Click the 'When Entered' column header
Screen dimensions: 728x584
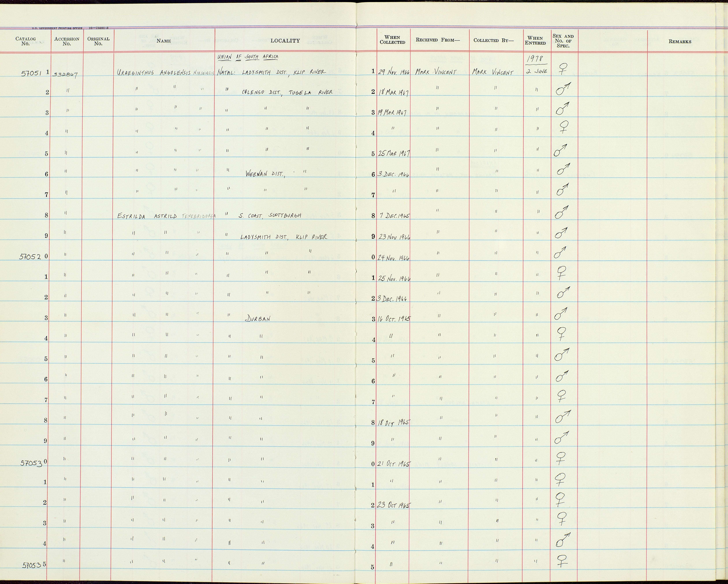point(535,41)
